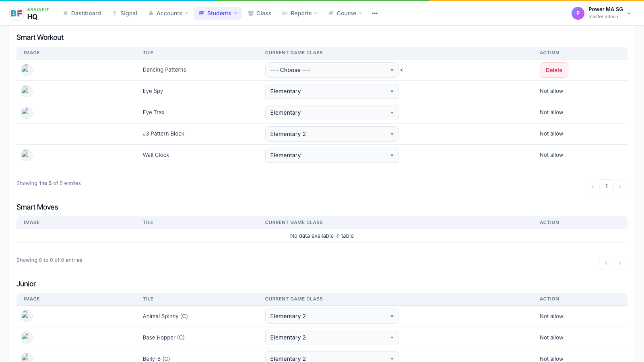Image resolution: width=644 pixels, height=362 pixels.
Task: Open the three-dots more menu in the navbar
Action: tap(375, 13)
